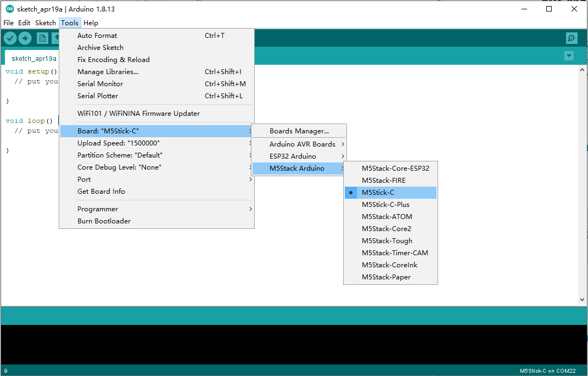Choose M5Stack-Core-ESP32 board
The image size is (588, 376).
pyautogui.click(x=390, y=169)
